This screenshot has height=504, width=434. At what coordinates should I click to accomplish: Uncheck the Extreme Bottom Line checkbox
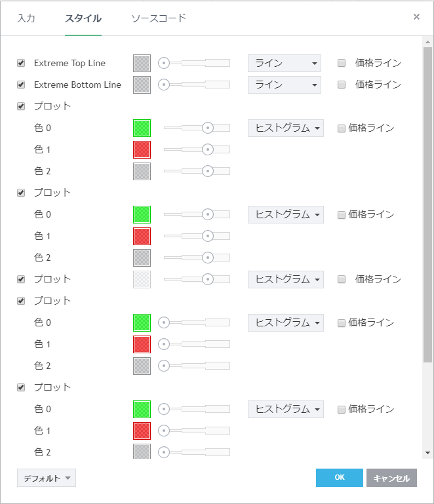tap(21, 85)
